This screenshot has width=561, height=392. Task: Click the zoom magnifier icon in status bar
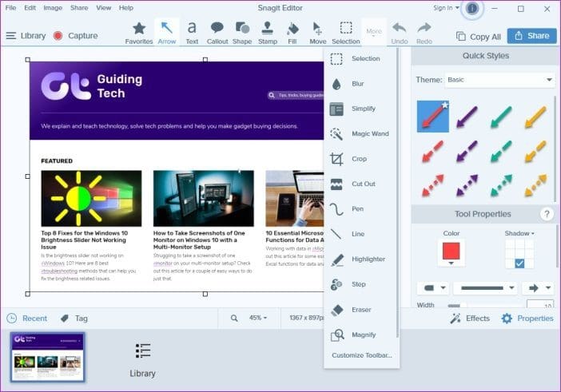click(234, 318)
